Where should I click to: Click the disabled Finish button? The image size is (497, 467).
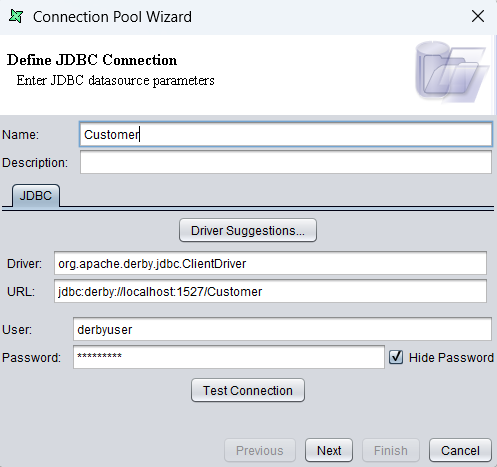(391, 450)
